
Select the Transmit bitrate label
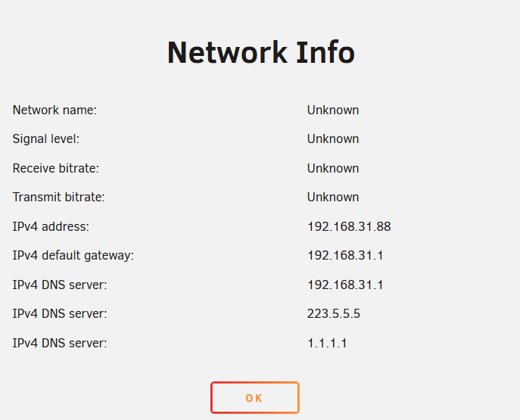[x=59, y=197]
